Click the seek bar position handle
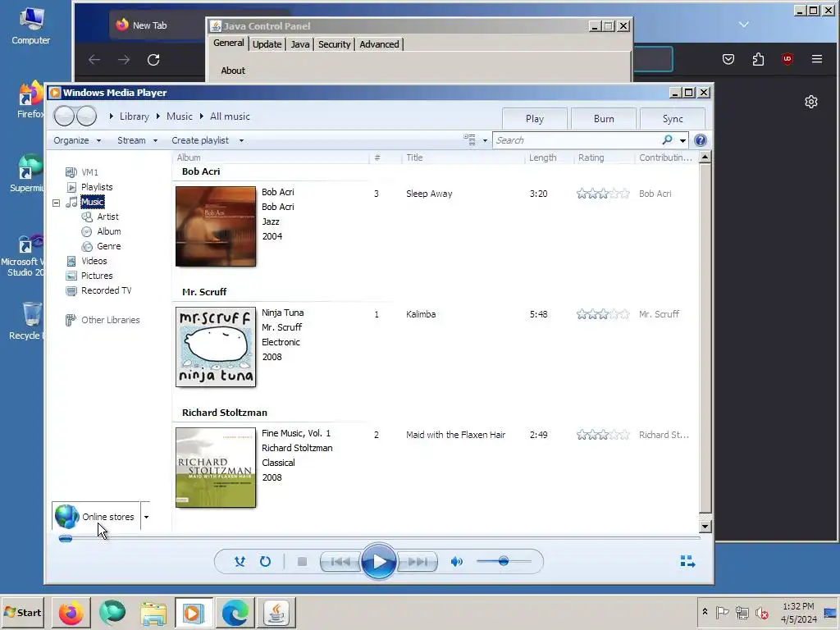 (66, 538)
